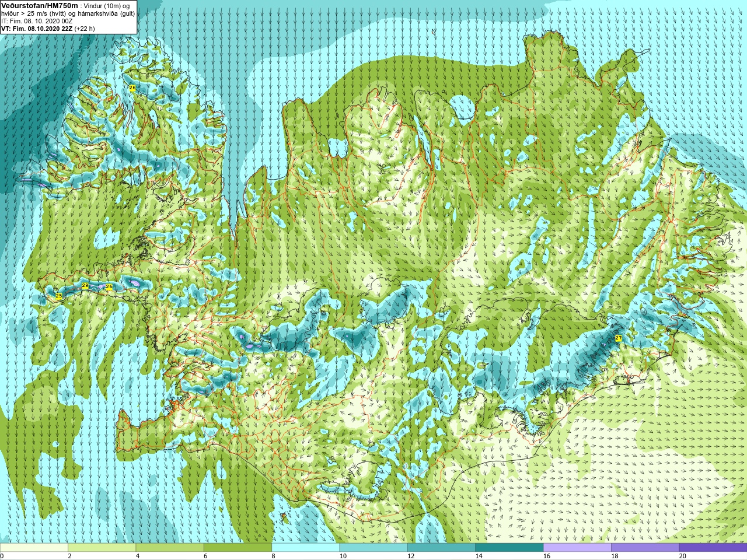
Task: Click the '10' label on the legend scale
Action: click(343, 556)
